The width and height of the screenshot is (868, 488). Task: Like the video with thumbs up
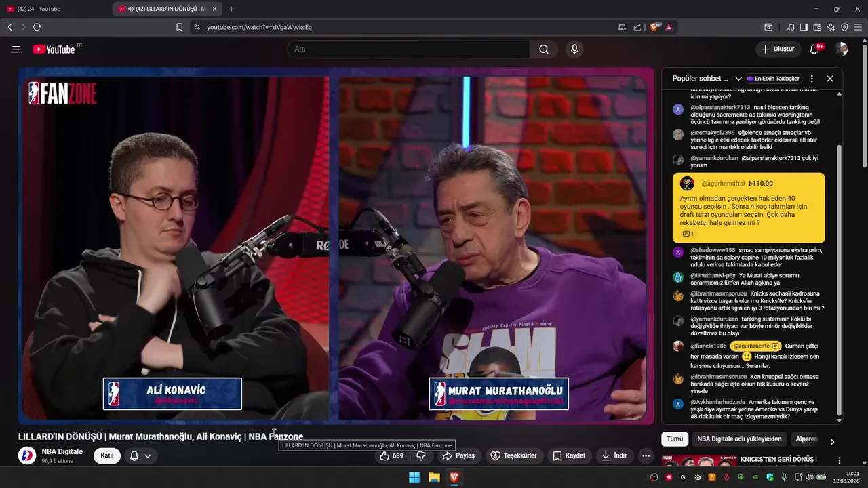click(392, 455)
